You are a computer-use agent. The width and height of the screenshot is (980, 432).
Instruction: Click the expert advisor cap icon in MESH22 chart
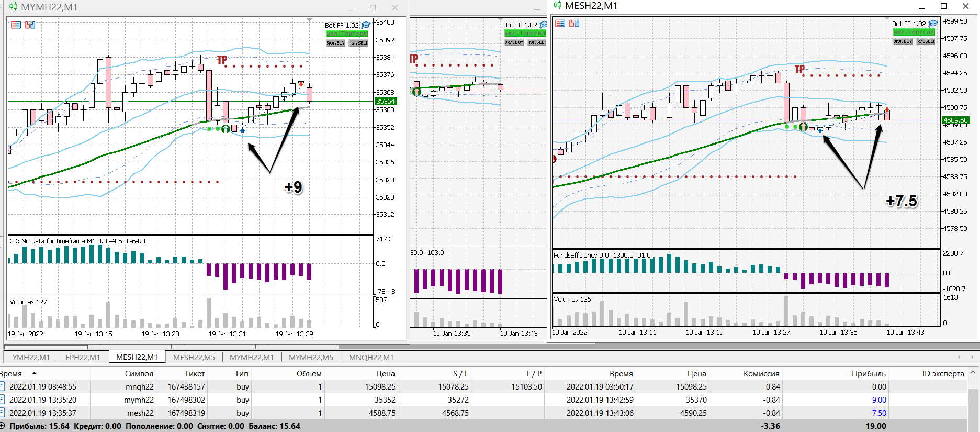click(x=933, y=24)
